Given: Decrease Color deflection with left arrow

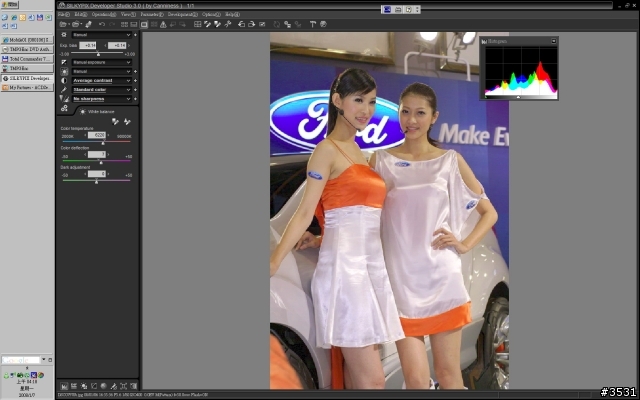Looking at the screenshot, I should pyautogui.click(x=85, y=155).
